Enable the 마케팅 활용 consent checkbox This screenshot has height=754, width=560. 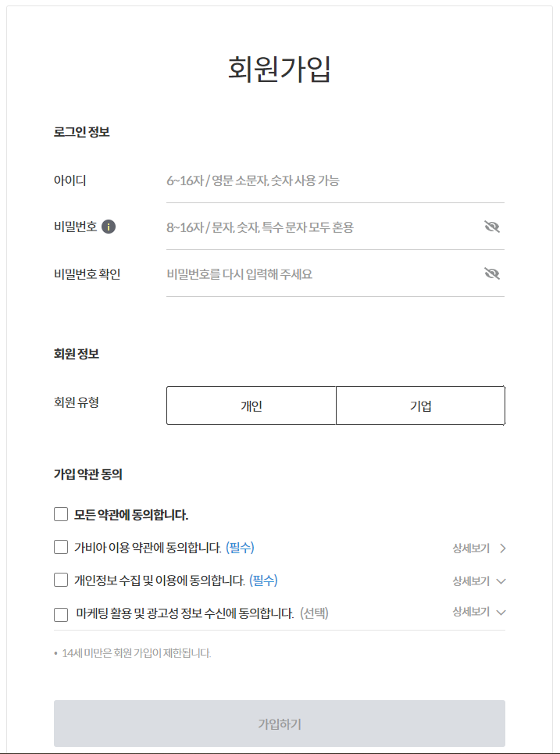click(60, 614)
